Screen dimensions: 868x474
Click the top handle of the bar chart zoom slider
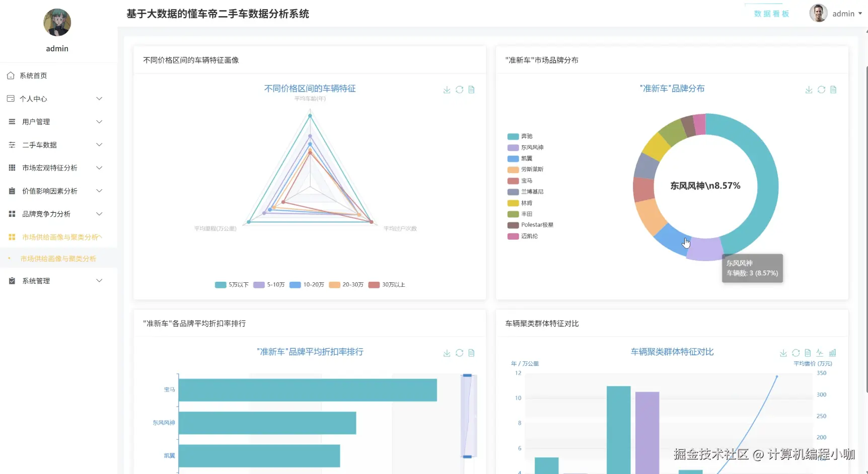click(467, 375)
